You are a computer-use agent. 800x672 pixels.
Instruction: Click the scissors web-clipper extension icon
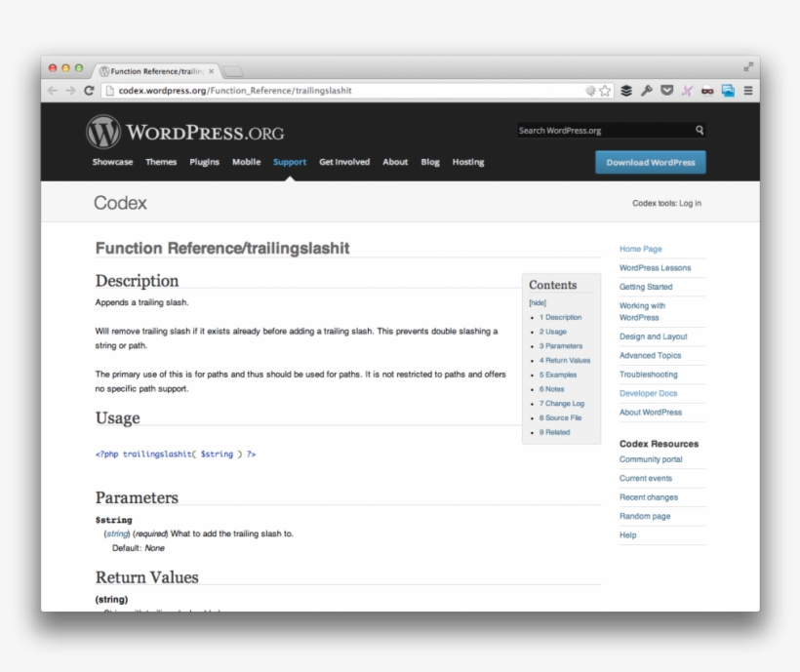pos(690,90)
